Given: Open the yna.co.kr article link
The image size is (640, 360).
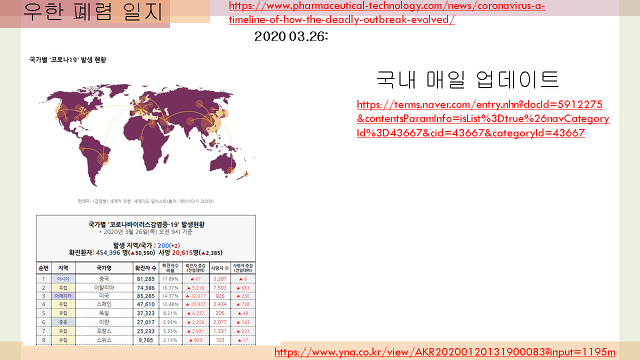Looking at the screenshot, I should tap(444, 352).
